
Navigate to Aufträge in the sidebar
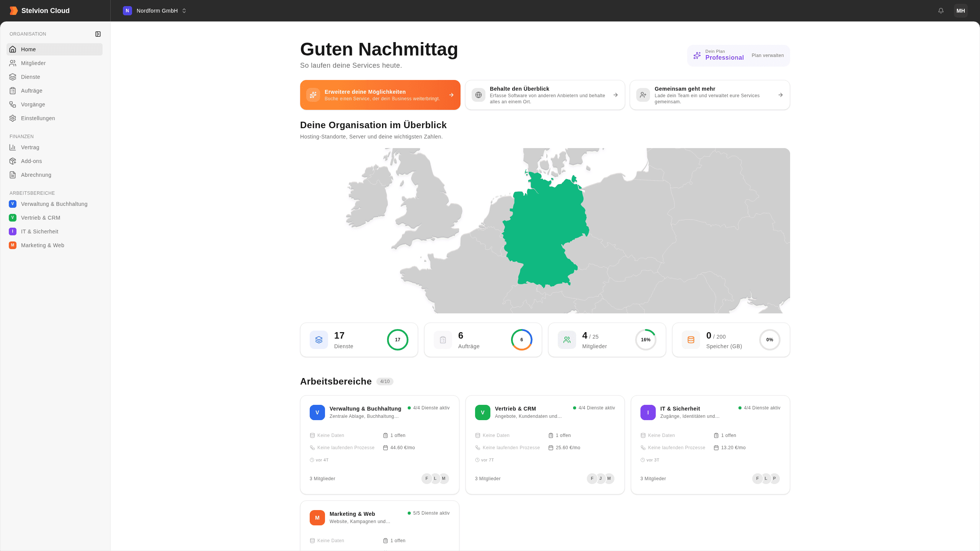[54, 91]
